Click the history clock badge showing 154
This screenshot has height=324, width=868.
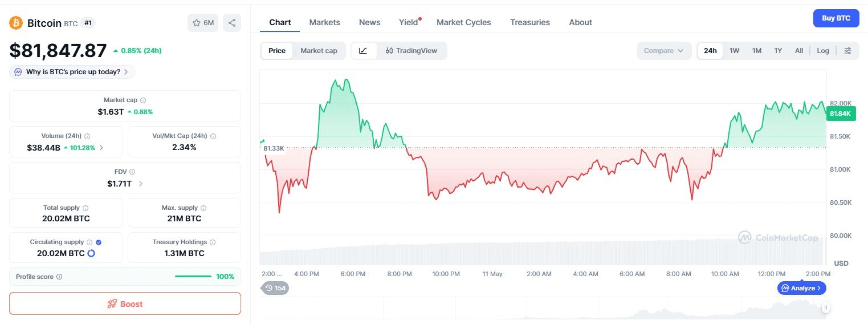(275, 288)
